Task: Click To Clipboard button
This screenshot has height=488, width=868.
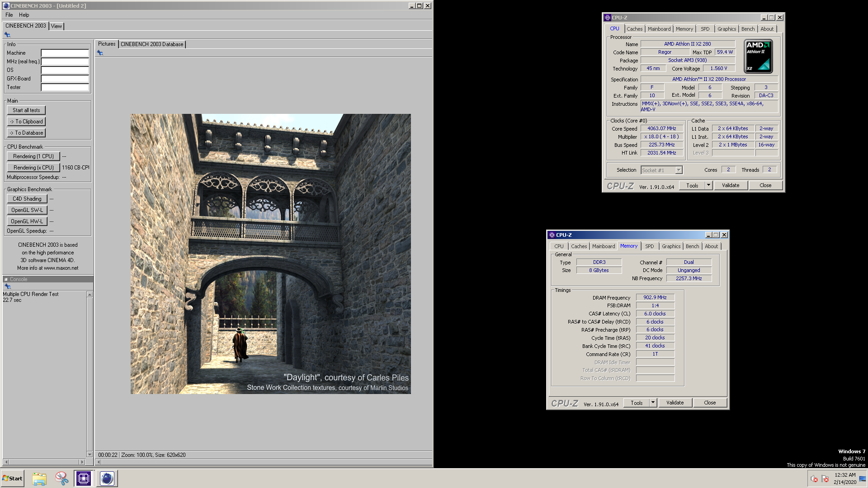Action: click(26, 122)
